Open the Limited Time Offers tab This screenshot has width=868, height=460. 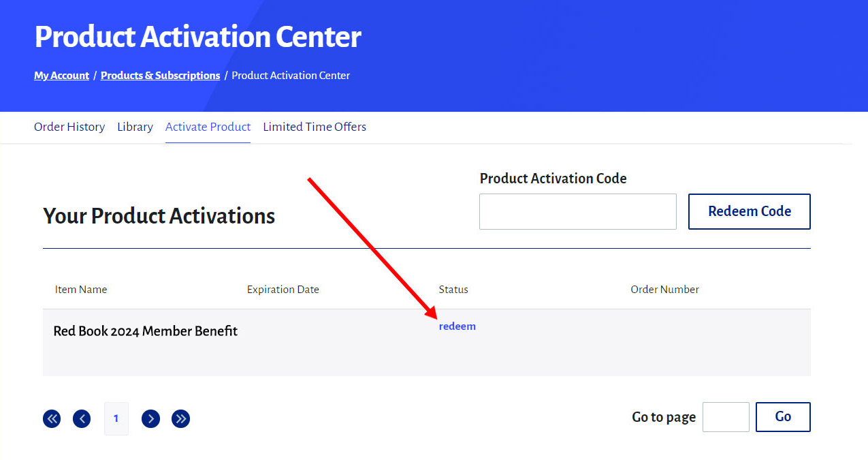point(315,127)
